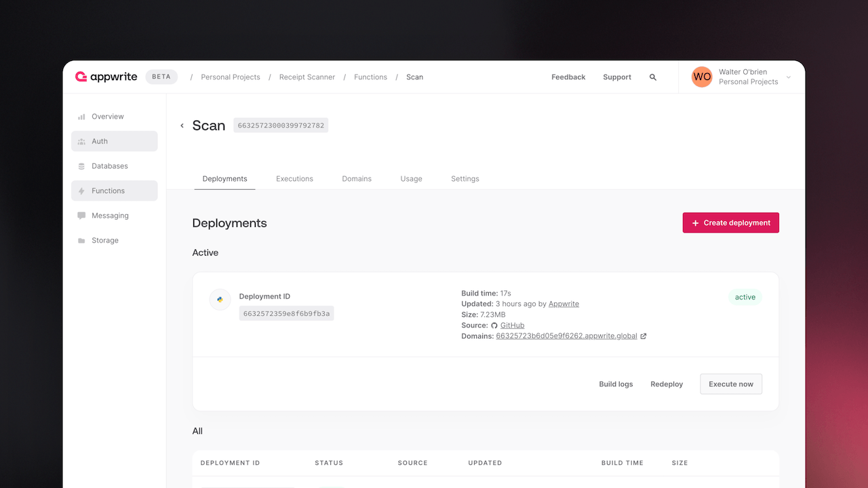The width and height of the screenshot is (868, 488).
Task: Open Build logs for active deployment
Action: (x=616, y=384)
